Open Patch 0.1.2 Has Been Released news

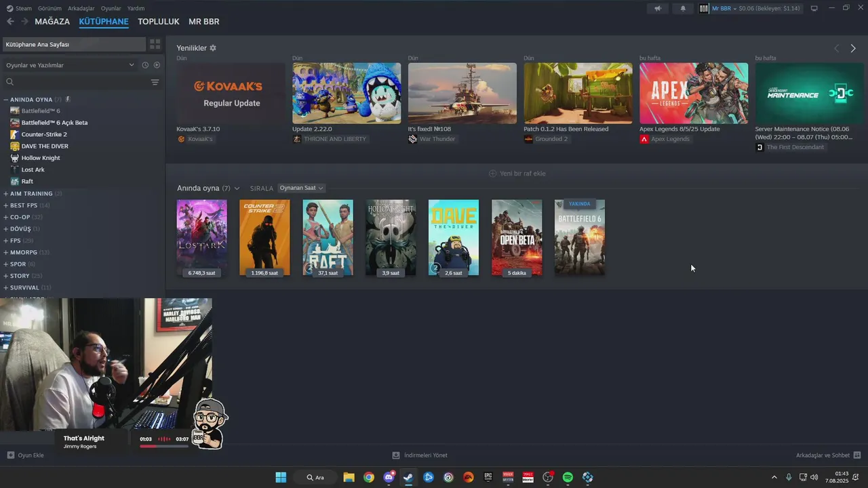click(x=578, y=94)
